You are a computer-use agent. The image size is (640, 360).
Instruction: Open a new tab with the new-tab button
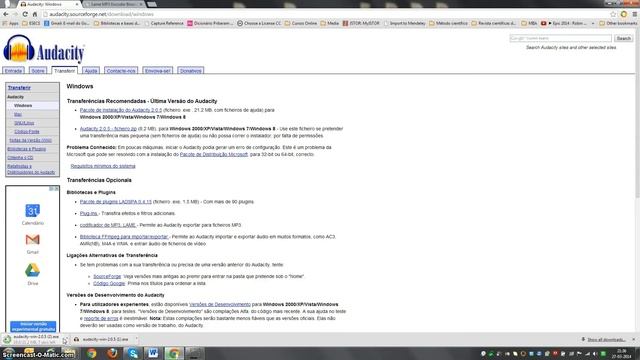click(152, 4)
